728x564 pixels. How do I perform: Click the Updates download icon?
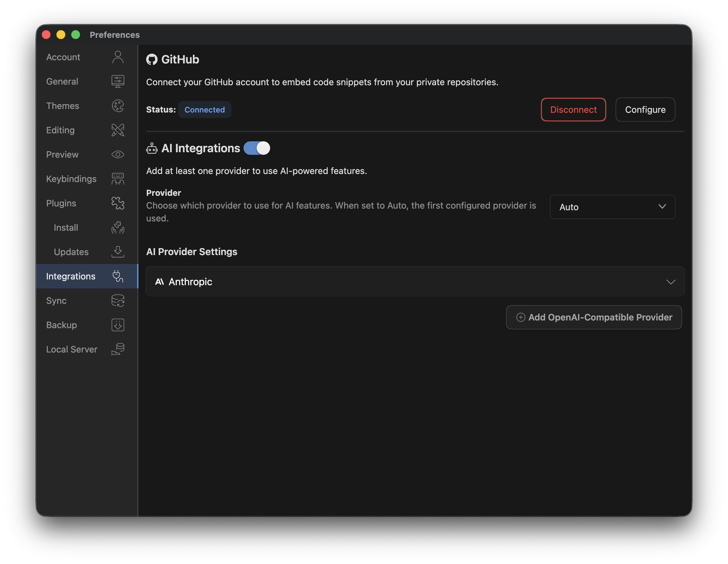coord(118,252)
